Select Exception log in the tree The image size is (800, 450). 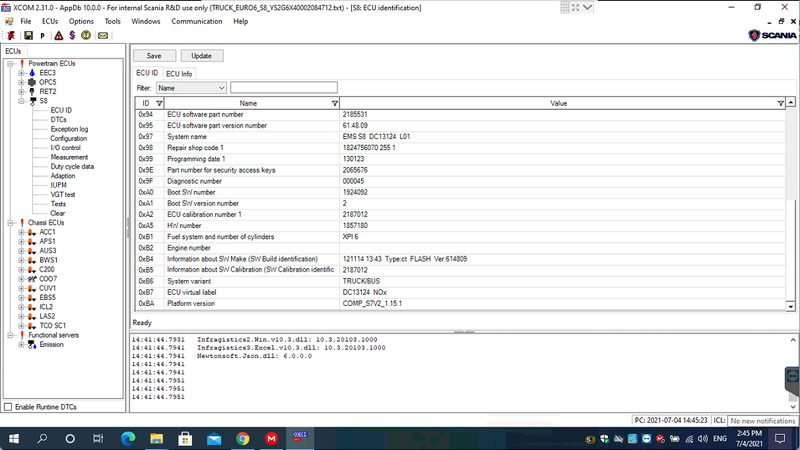[69, 129]
